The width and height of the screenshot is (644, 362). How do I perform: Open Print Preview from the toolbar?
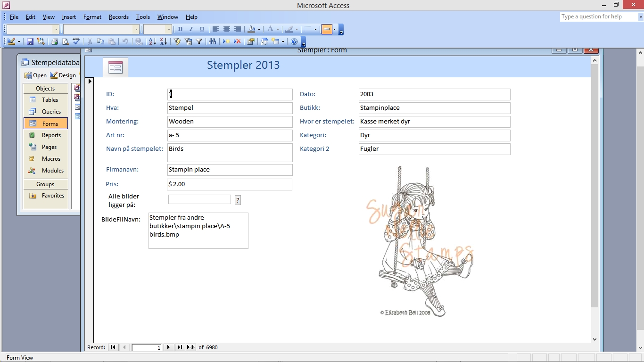[65, 41]
